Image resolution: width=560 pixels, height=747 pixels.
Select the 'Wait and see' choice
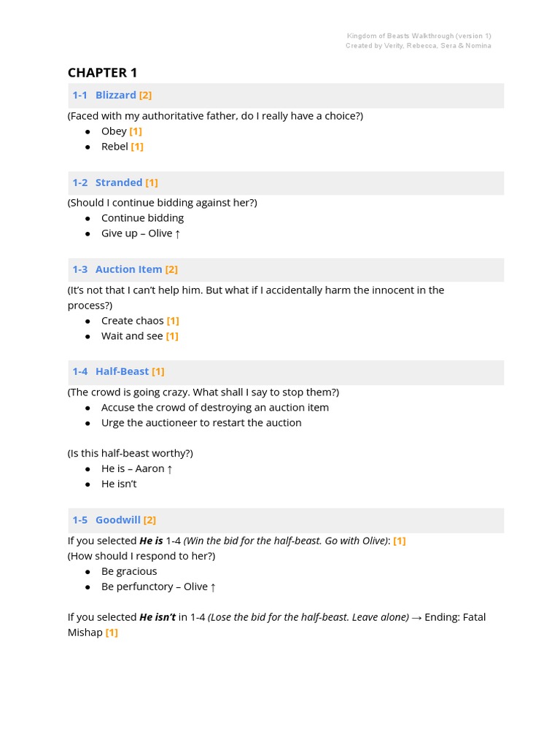(132, 336)
